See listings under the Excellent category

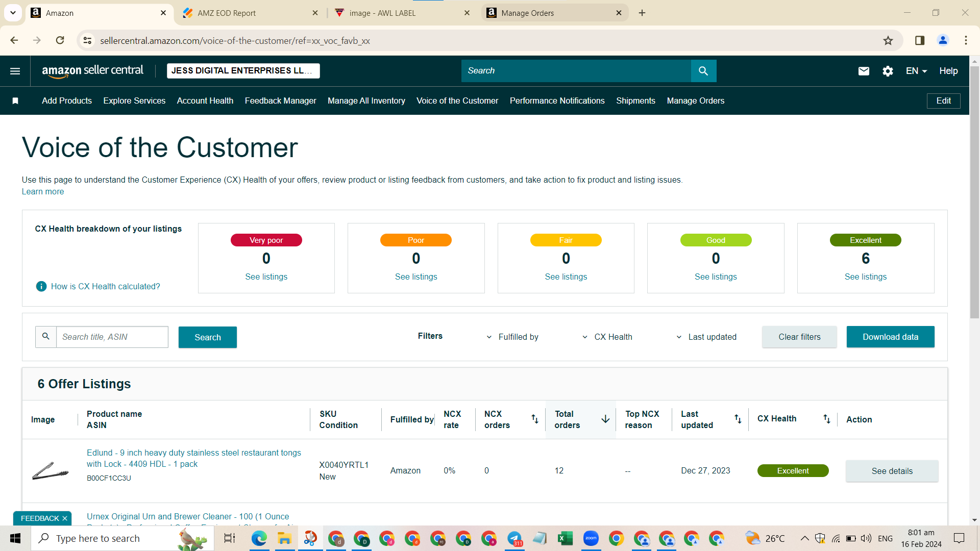pos(866,277)
